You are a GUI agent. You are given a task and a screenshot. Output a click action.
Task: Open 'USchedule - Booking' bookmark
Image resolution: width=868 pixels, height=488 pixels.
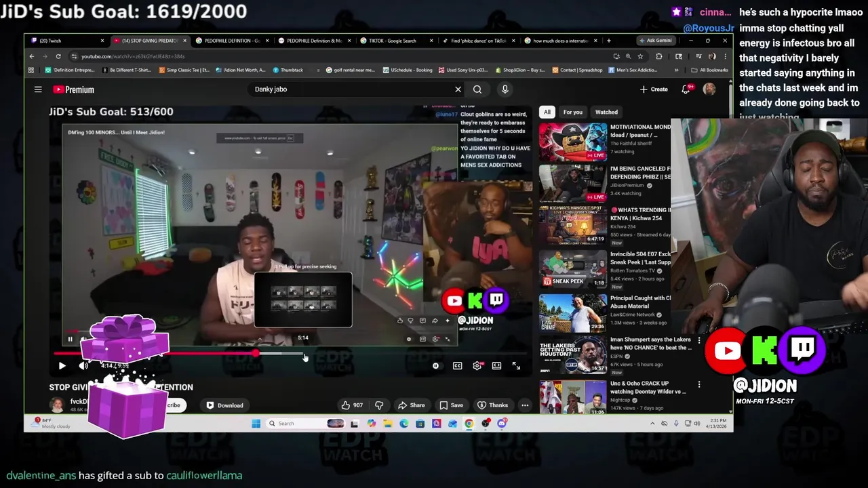point(406,70)
